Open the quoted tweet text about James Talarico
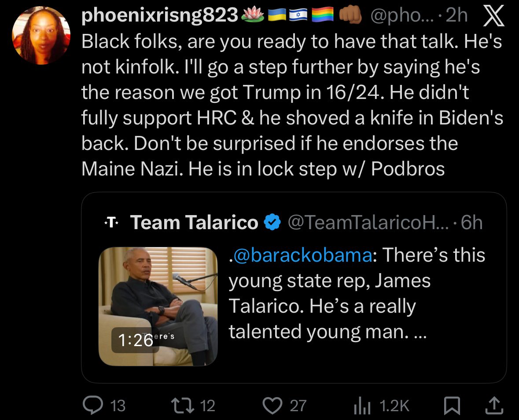 [x=357, y=293]
